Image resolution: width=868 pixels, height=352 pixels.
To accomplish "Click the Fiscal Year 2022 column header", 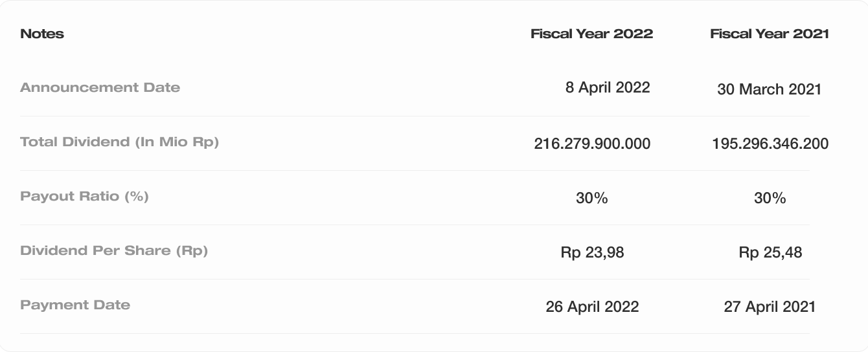I will [x=592, y=34].
